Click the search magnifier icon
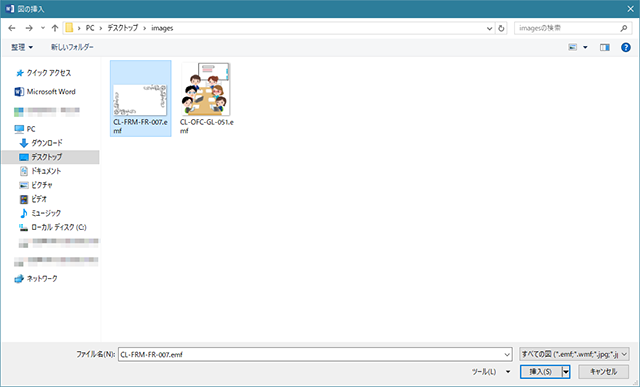Screen dimensions: 640x387 point(624,28)
